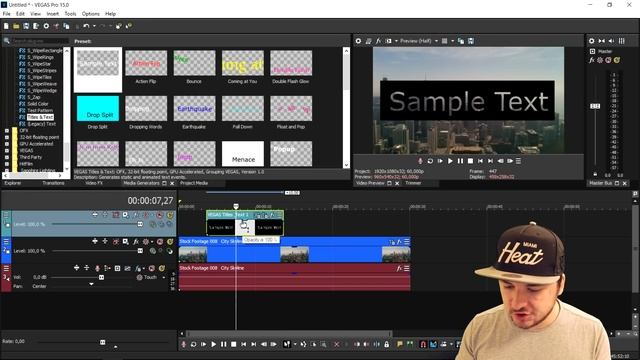Switch to the Transitions tab
The width and height of the screenshot is (640, 360).
click(53, 183)
